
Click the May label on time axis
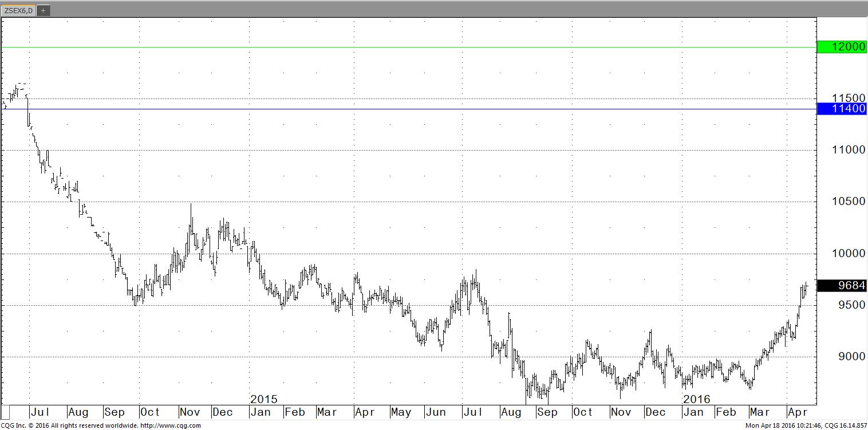click(x=401, y=412)
